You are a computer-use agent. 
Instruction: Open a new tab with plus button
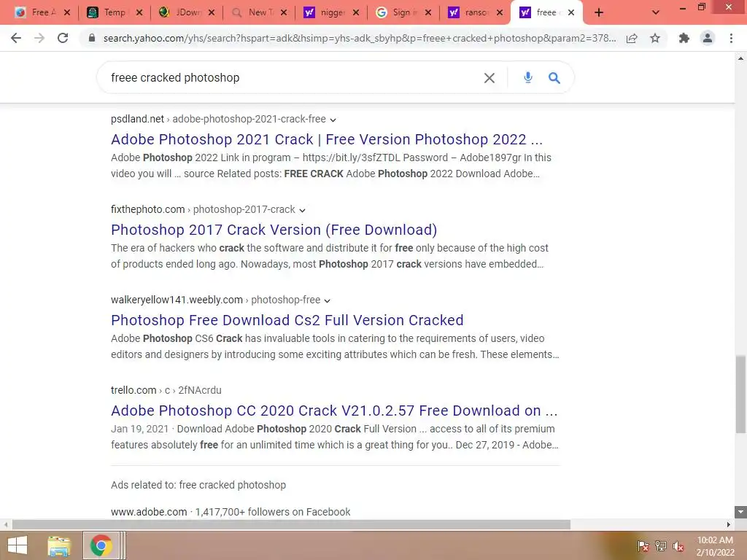click(599, 12)
